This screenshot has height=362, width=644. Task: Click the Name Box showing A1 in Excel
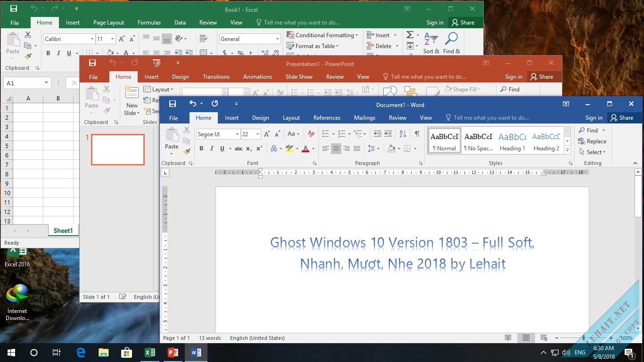click(27, 83)
